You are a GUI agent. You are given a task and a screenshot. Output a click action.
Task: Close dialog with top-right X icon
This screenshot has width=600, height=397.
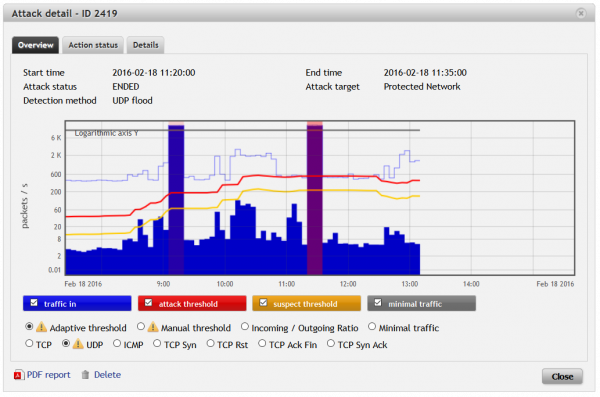(x=581, y=13)
